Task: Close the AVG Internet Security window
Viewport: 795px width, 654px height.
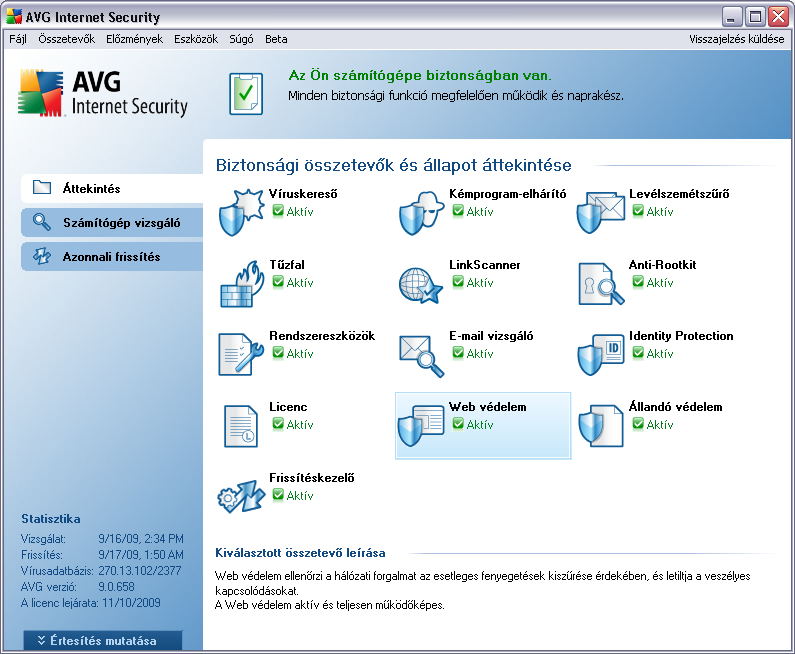Action: point(778,17)
